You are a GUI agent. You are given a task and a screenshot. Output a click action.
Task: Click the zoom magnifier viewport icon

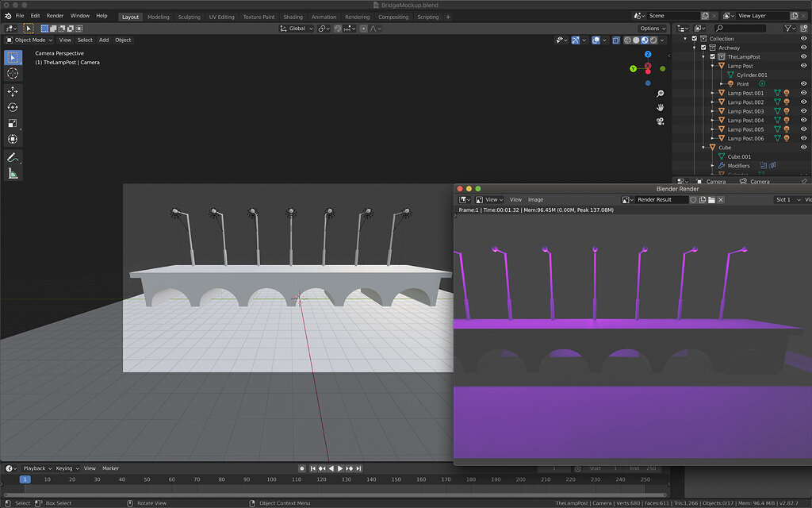[x=660, y=94]
